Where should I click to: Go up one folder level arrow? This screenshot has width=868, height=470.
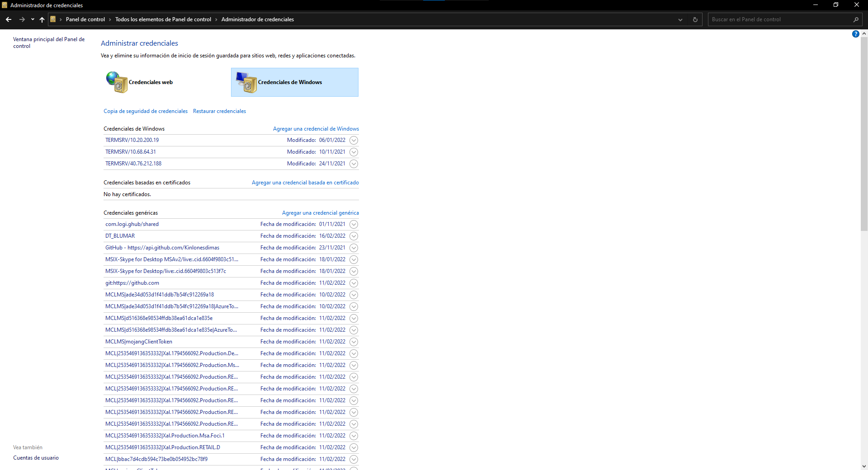pyautogui.click(x=42, y=19)
